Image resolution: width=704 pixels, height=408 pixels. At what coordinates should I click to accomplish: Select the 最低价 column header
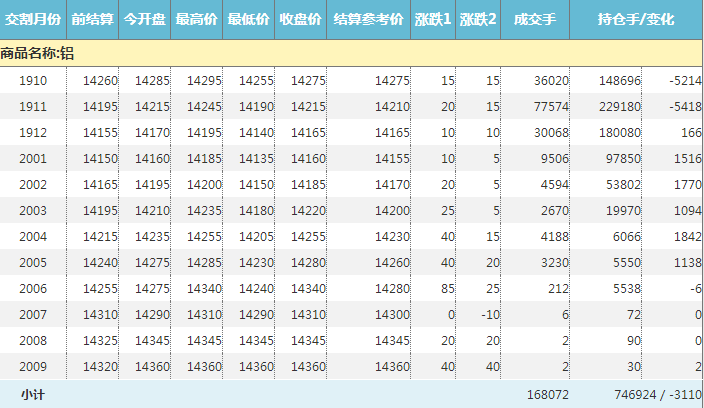coord(249,20)
